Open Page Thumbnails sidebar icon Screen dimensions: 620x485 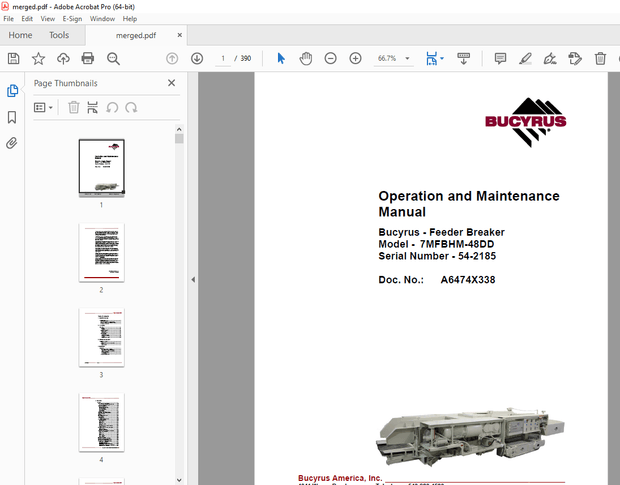click(12, 91)
